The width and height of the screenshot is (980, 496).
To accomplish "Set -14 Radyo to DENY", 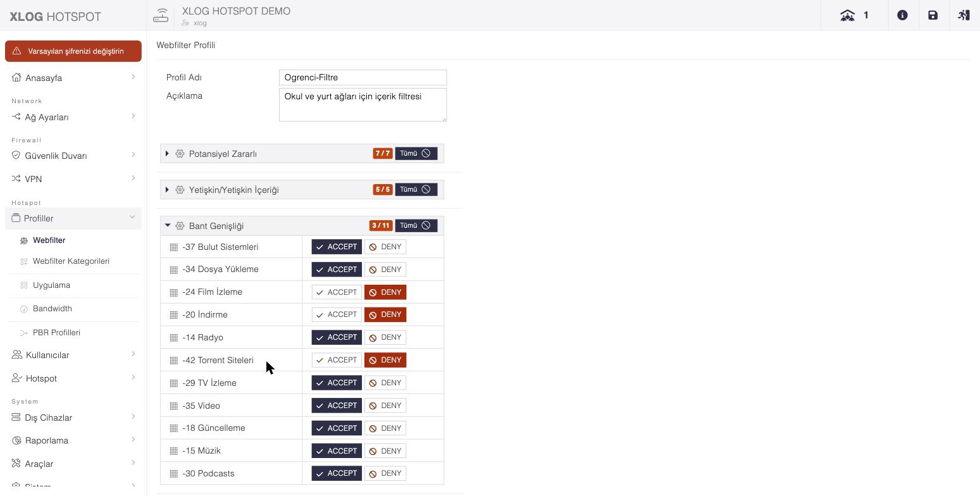I will click(385, 337).
